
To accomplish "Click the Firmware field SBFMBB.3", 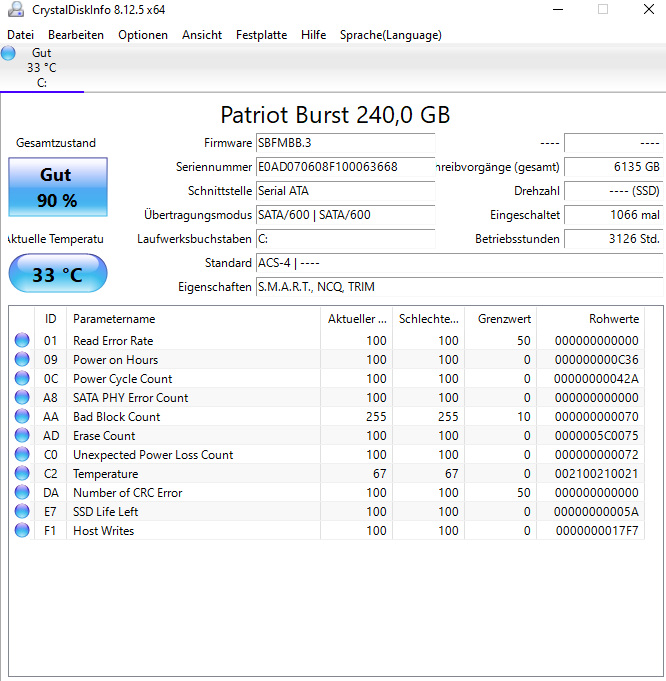I will [x=345, y=143].
